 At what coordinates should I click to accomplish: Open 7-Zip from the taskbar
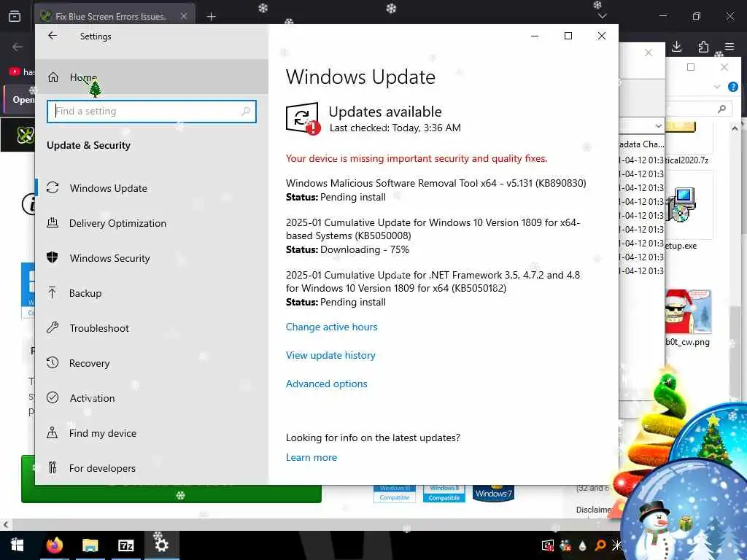(x=125, y=545)
